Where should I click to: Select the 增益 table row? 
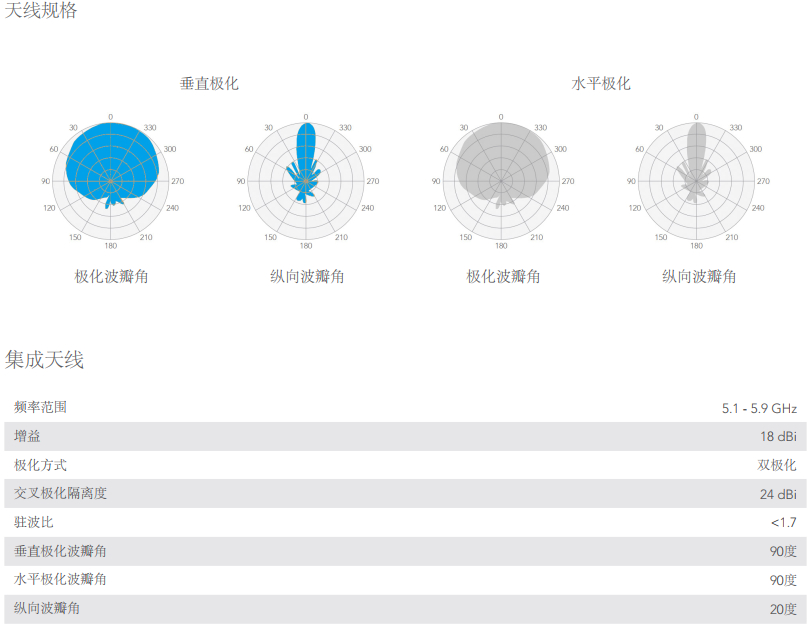(x=405, y=436)
